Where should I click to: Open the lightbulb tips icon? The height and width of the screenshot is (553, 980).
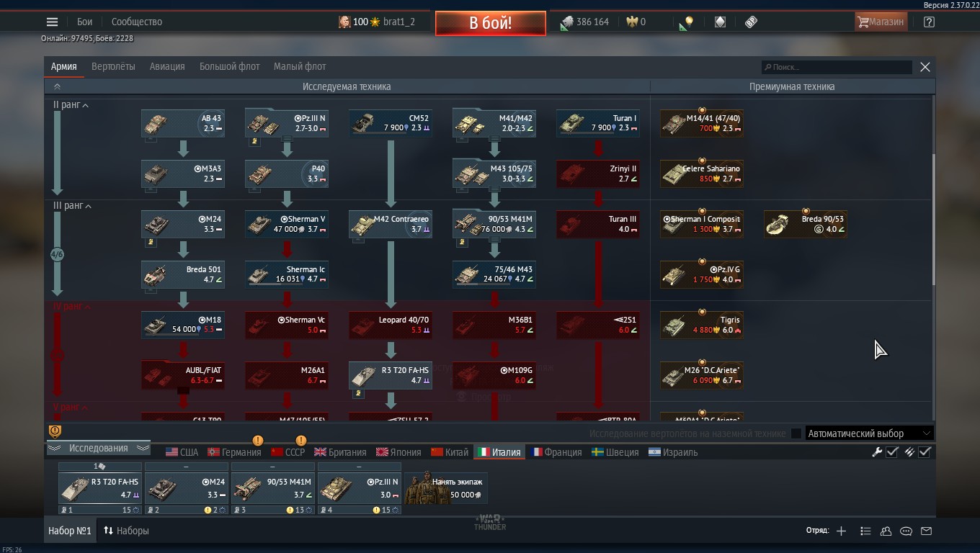[x=686, y=22]
